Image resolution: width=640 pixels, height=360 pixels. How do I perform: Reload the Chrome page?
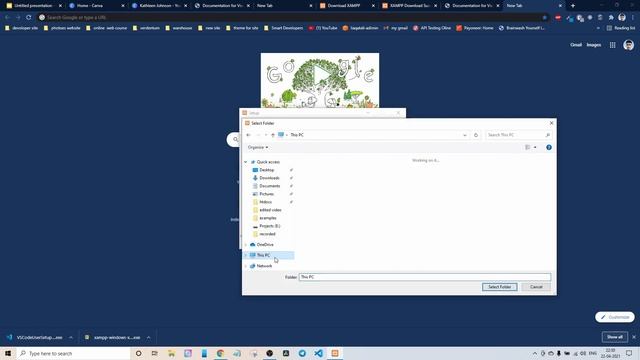[29, 18]
